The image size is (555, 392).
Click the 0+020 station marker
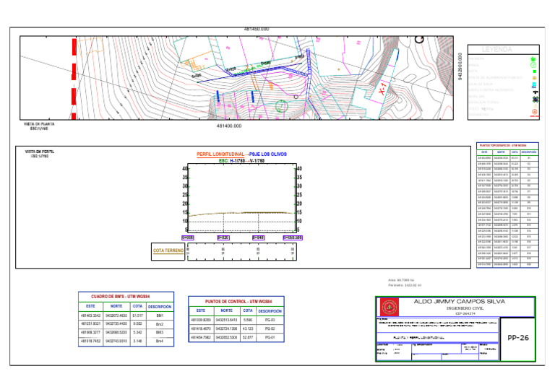(x=223, y=237)
